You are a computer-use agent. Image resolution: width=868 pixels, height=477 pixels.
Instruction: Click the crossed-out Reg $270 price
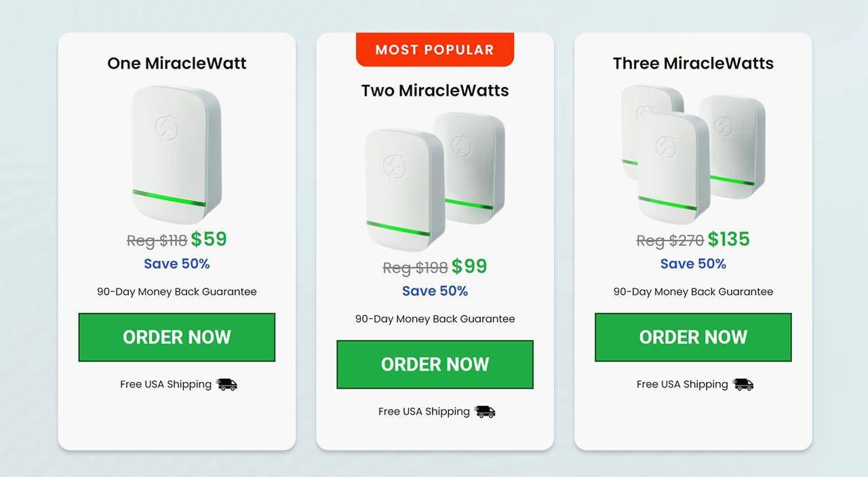(x=669, y=241)
